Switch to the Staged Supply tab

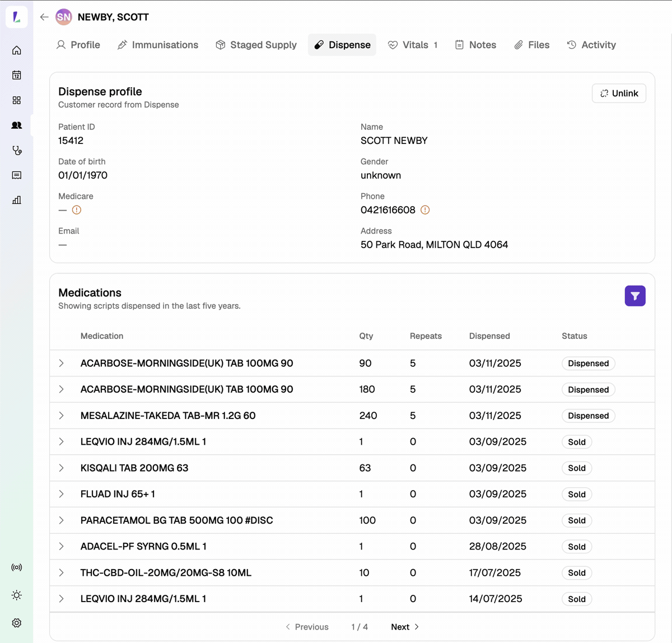tap(256, 45)
